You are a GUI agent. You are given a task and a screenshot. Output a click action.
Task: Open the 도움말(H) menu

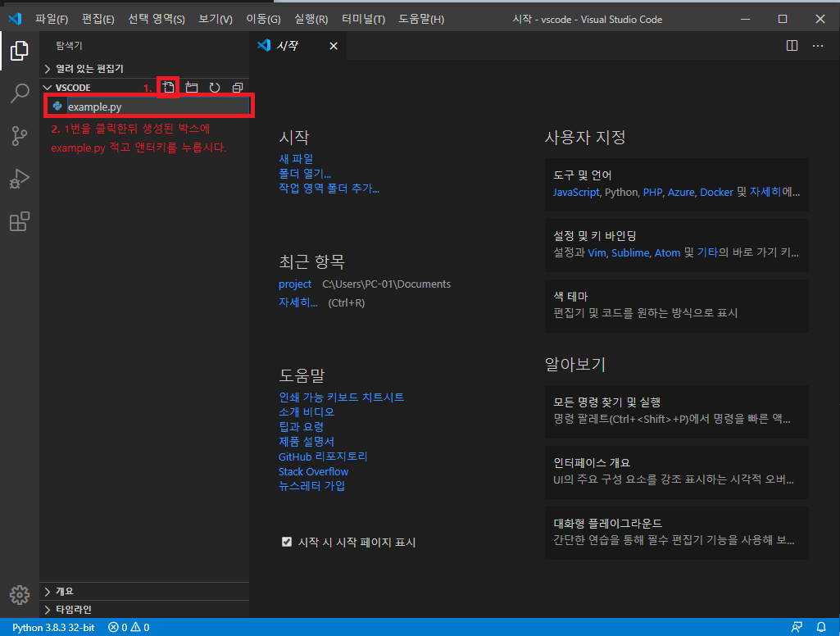pos(421,20)
